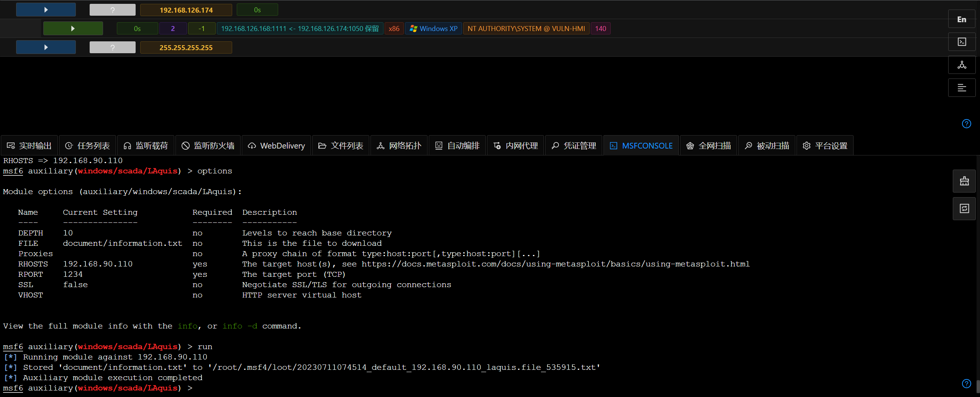This screenshot has height=397, width=980.
Task: Click the Windows XP OS tag
Action: [x=433, y=29]
